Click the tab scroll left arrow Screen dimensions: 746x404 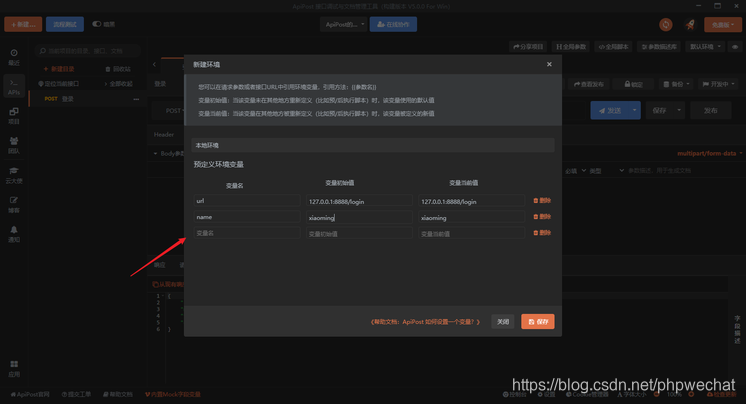[x=154, y=64]
